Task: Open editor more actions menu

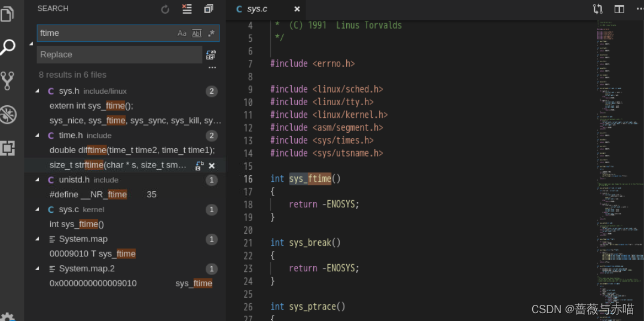Action: 639,9
